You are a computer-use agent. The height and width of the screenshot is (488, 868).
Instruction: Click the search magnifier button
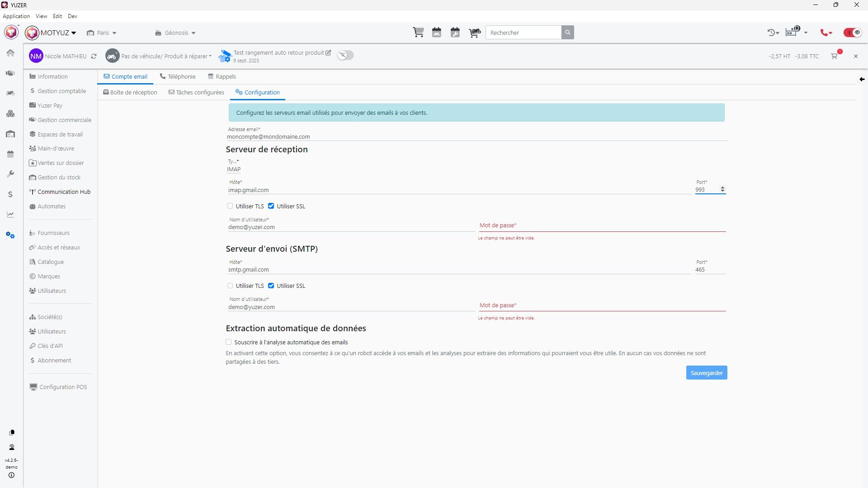click(568, 33)
